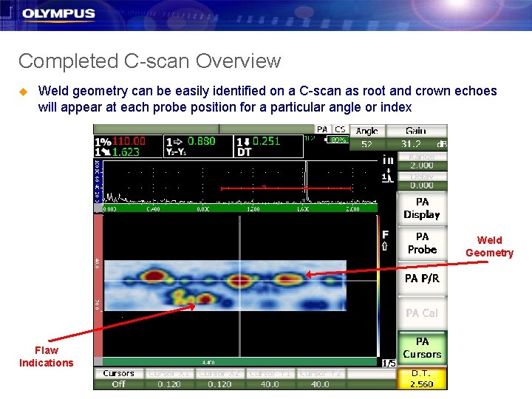Click the Delay 0.000 field
The image size is (532, 399).
(x=422, y=181)
